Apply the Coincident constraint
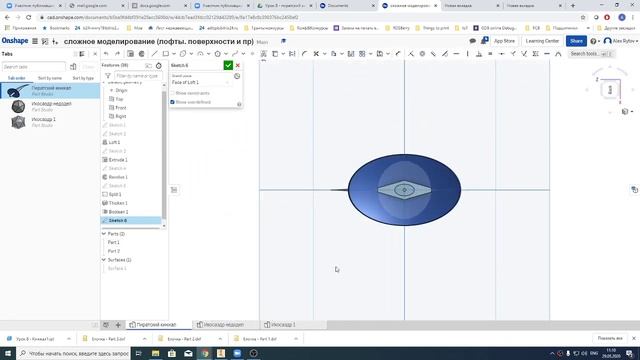The height and width of the screenshot is (360, 640). pos(411,54)
